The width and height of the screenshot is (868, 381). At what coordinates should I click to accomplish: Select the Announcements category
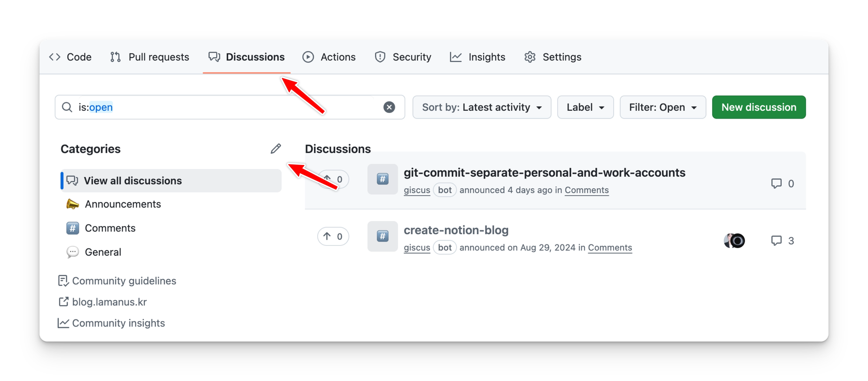tap(123, 204)
